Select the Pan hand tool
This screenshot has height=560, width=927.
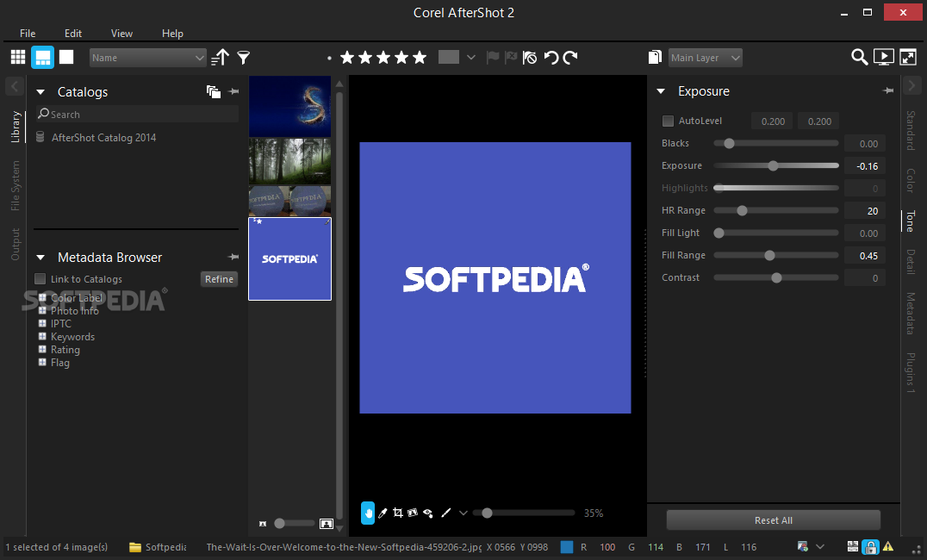click(x=368, y=513)
